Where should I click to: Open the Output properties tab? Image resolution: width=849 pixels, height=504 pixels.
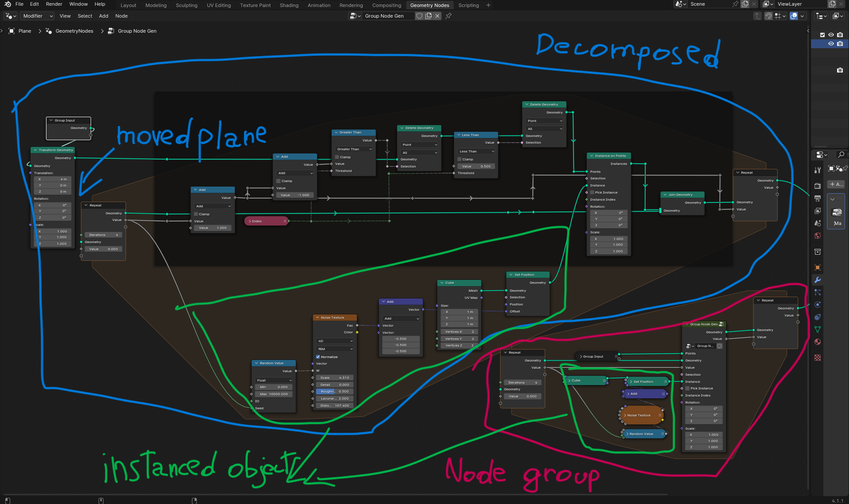click(x=817, y=199)
